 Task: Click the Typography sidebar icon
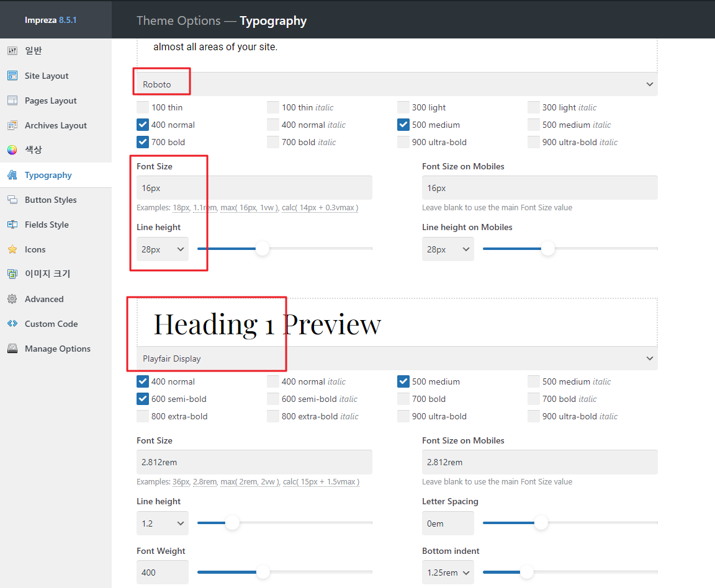[12, 175]
